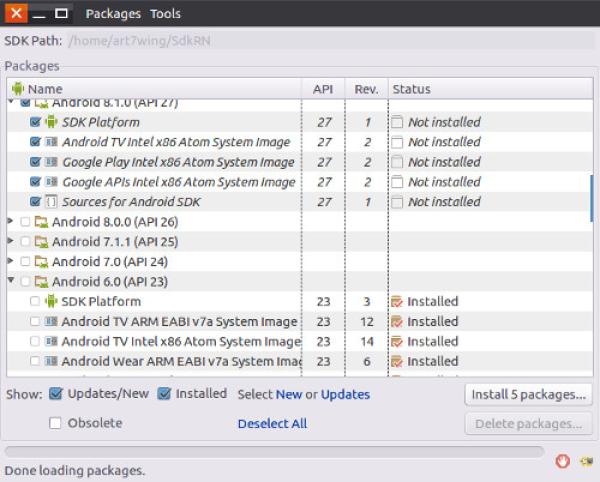Click the Android 7.0 (API 24) folder icon
The height and width of the screenshot is (482, 600).
pyautogui.click(x=41, y=262)
